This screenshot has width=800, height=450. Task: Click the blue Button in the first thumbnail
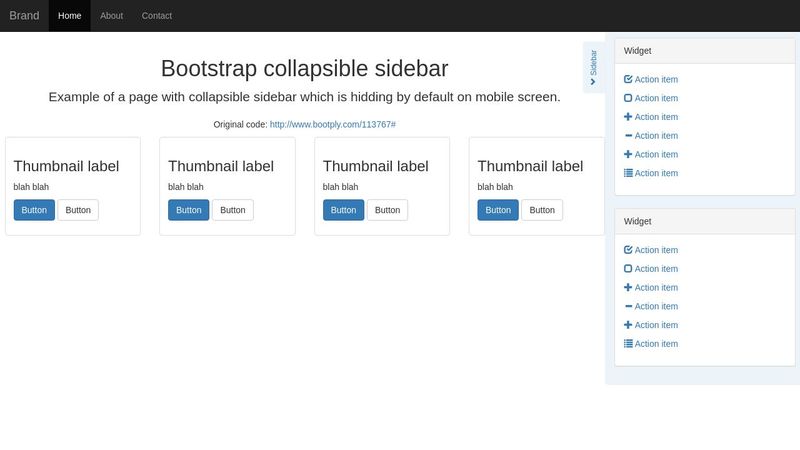[x=34, y=210]
